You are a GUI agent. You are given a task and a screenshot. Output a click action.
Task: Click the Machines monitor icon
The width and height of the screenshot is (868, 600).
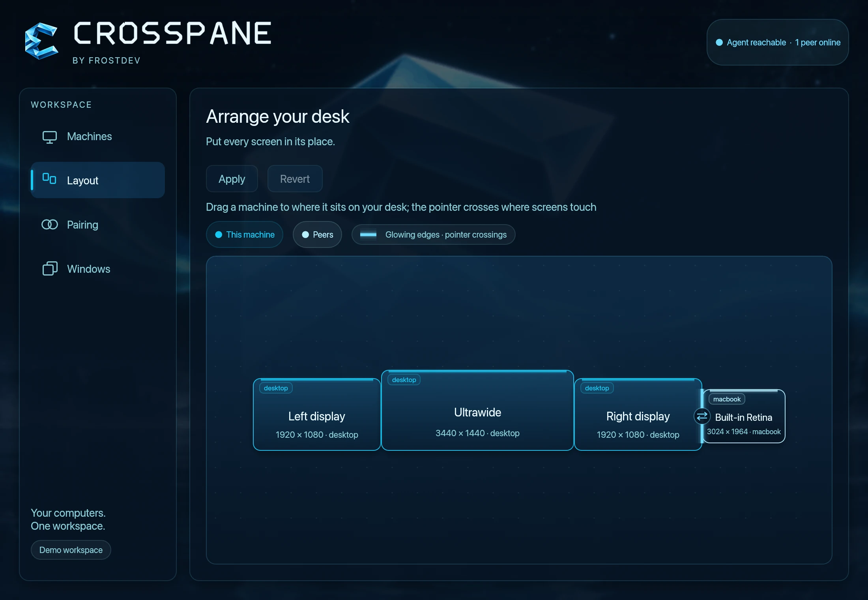coord(50,137)
